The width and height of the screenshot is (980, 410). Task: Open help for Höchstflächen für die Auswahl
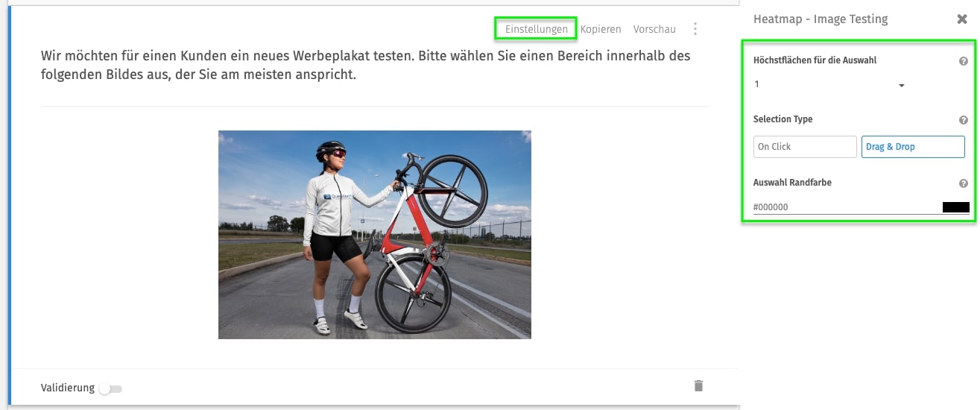click(x=963, y=61)
